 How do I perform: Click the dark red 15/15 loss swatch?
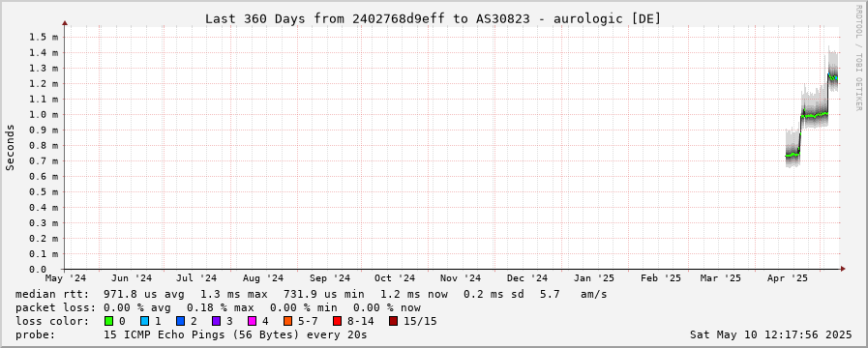(393, 321)
